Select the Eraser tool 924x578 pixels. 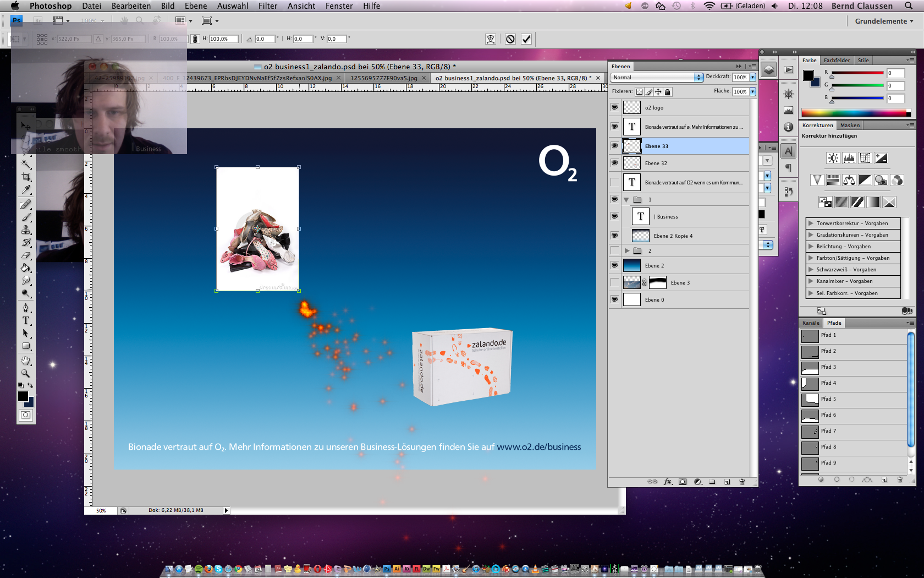tap(26, 255)
